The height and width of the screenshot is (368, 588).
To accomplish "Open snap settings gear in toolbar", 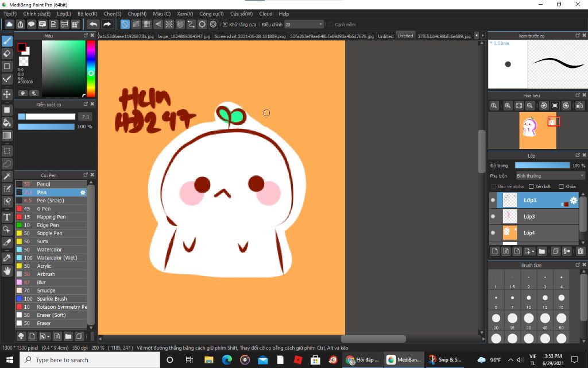I will point(214,24).
